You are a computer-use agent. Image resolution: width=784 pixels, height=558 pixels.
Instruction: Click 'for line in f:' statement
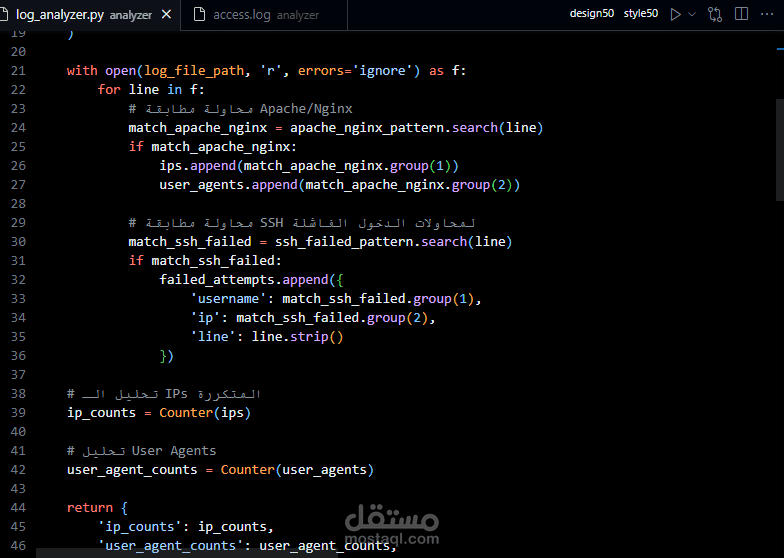pyautogui.click(x=151, y=90)
